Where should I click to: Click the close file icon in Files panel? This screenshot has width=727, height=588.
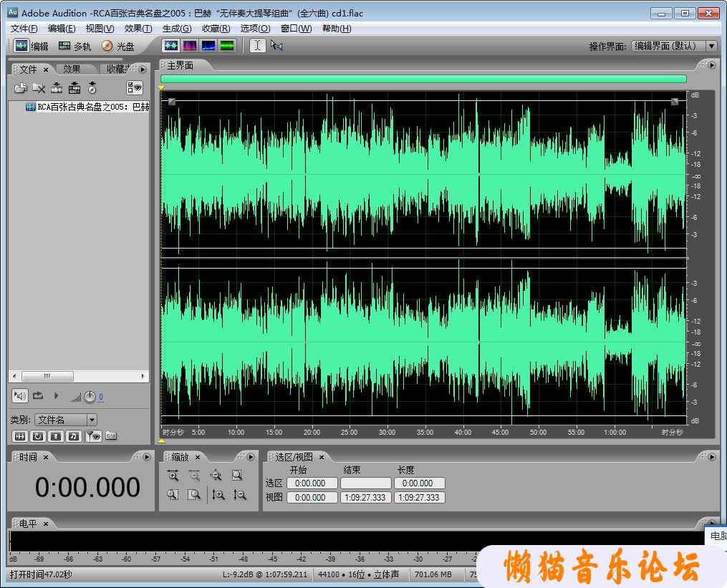pyautogui.click(x=39, y=87)
